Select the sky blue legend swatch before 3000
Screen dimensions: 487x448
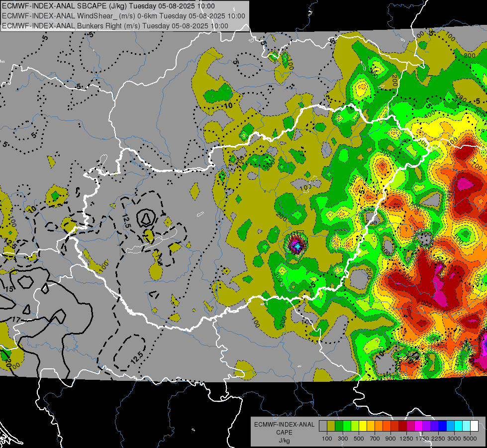pos(450,426)
